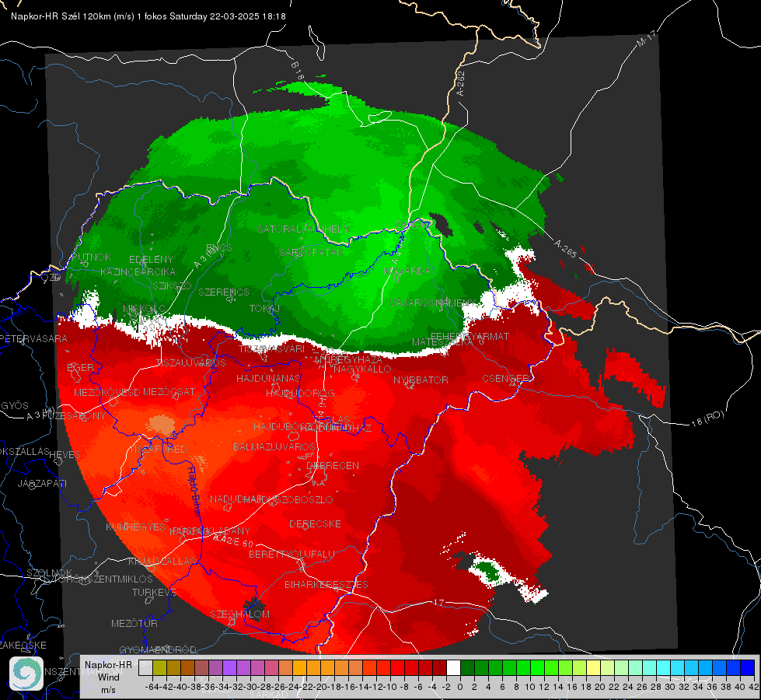Select the KUNHEGYES label
761x700 pixels.
tap(135, 527)
